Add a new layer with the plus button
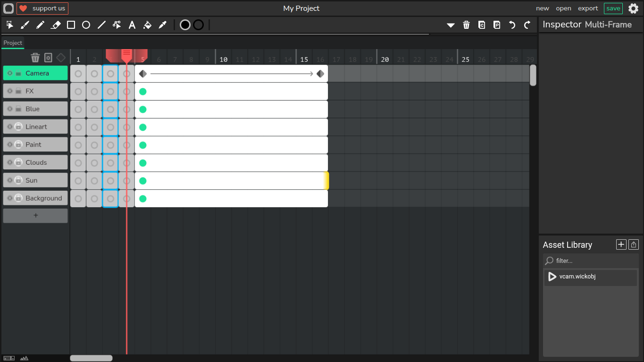The image size is (644, 362). [35, 216]
